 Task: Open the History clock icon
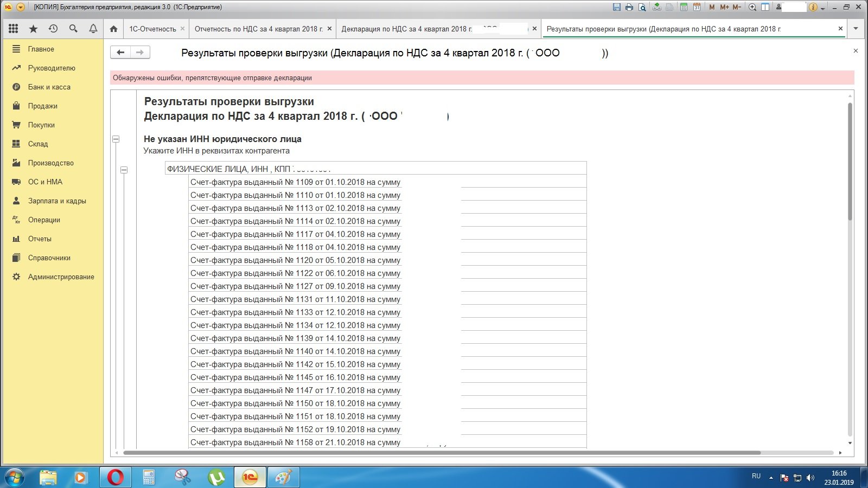(53, 29)
